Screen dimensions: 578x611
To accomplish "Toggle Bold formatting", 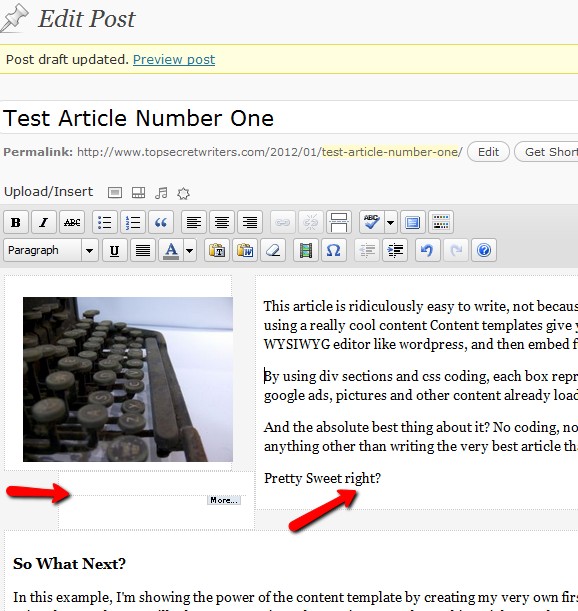I will (16, 223).
